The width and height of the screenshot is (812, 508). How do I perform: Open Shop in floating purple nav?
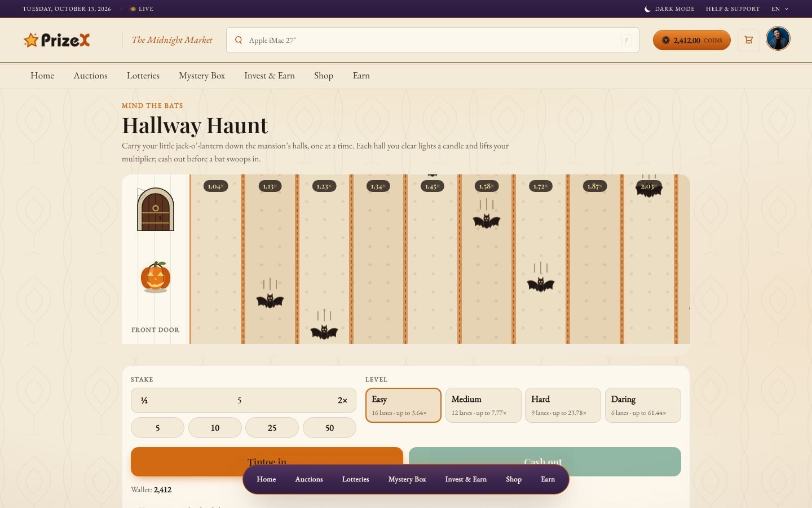(514, 479)
